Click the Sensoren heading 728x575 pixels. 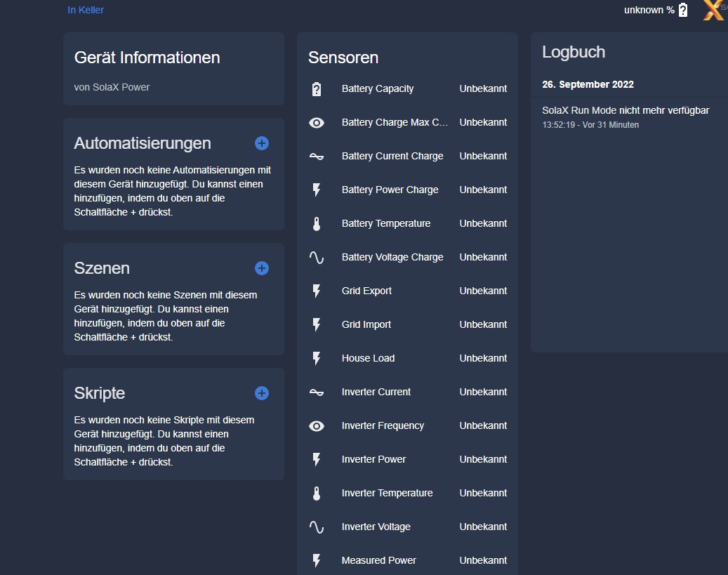pos(343,58)
